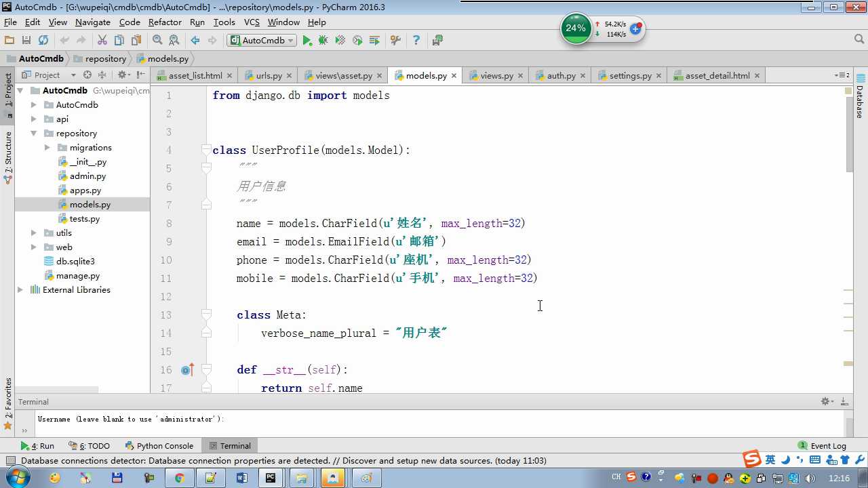Open the Event Log

point(822,446)
